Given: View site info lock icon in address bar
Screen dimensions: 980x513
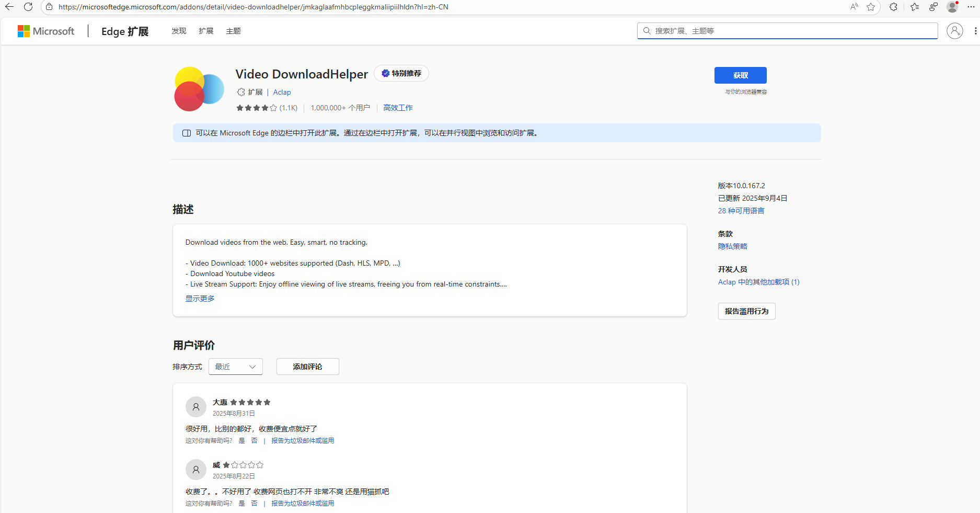Looking at the screenshot, I should [49, 7].
